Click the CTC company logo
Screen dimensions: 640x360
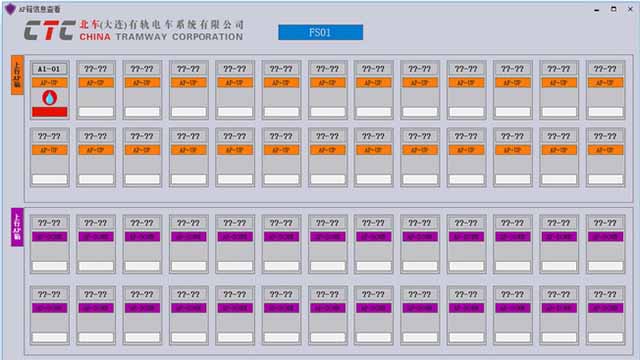(x=49, y=30)
